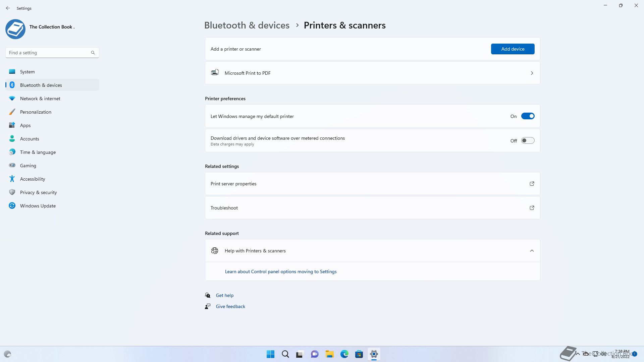Click the globe icon beside Help with Printers
Viewport: 644px width, 362px height.
215,251
